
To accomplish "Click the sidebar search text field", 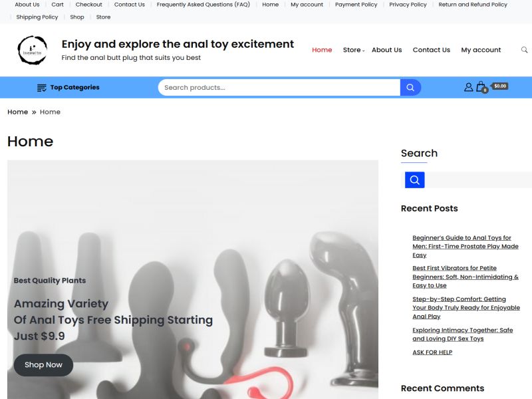I will click(x=478, y=180).
